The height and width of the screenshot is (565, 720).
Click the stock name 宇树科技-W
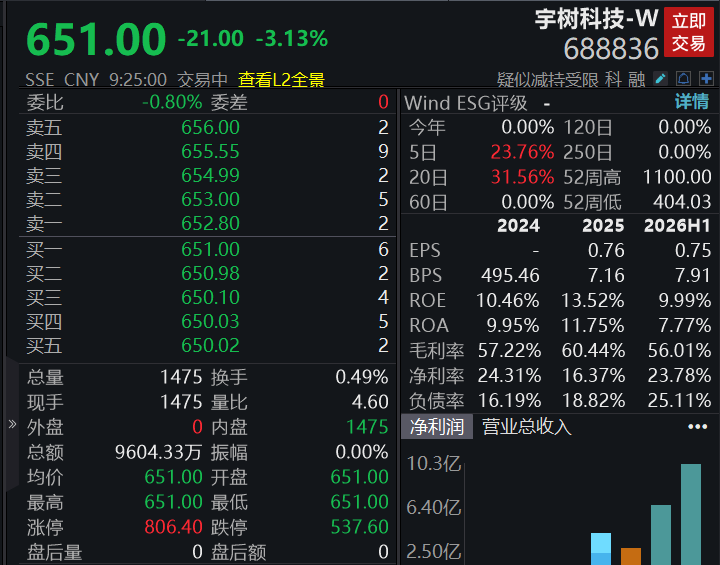(x=596, y=19)
